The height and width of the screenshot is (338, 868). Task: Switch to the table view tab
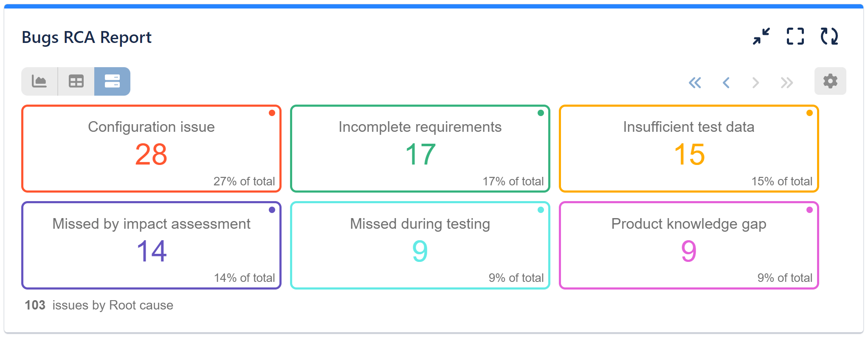coord(76,81)
